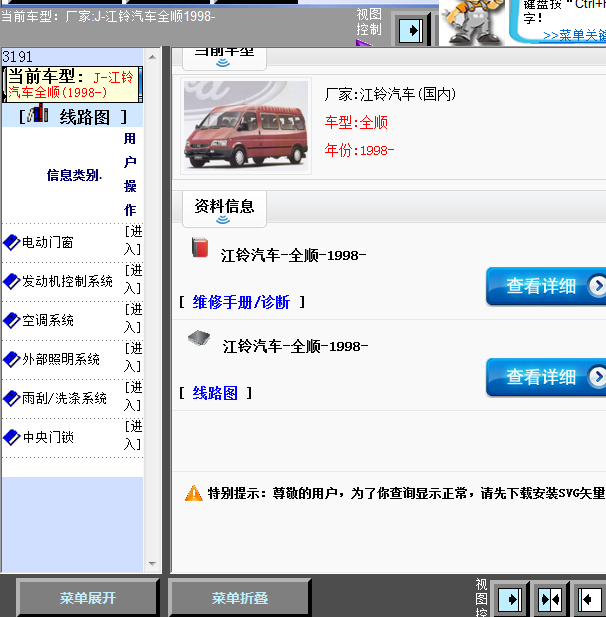The width and height of the screenshot is (606, 617).
Task: Click the 信息类别 column header
Action: tap(74, 175)
